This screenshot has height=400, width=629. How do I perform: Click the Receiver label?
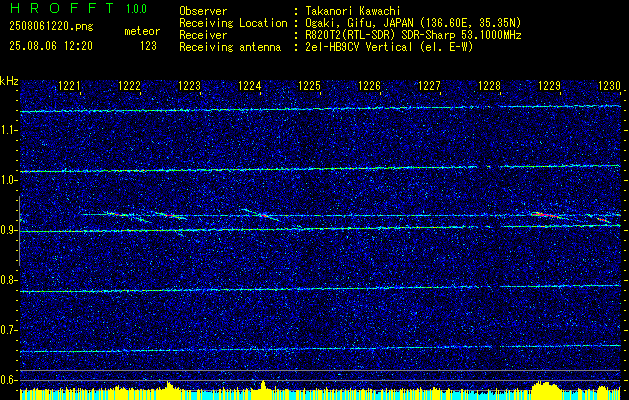point(203,35)
